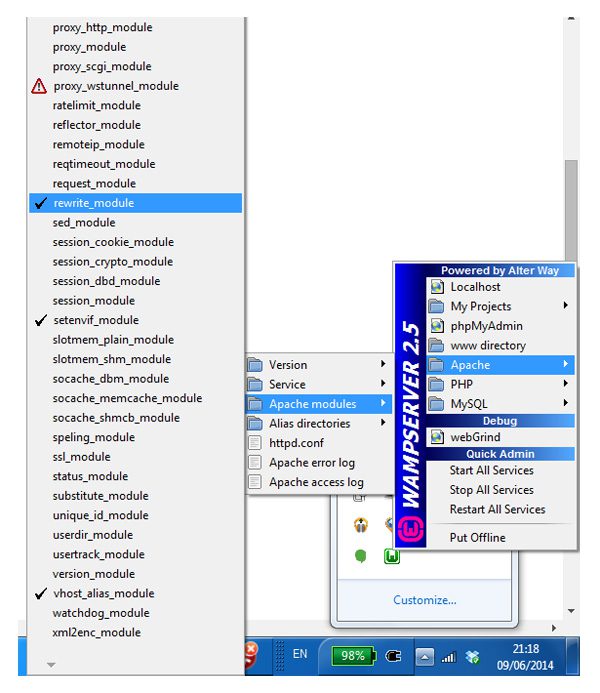Enable the session_module entry
The height and width of the screenshot is (693, 600).
(136, 301)
